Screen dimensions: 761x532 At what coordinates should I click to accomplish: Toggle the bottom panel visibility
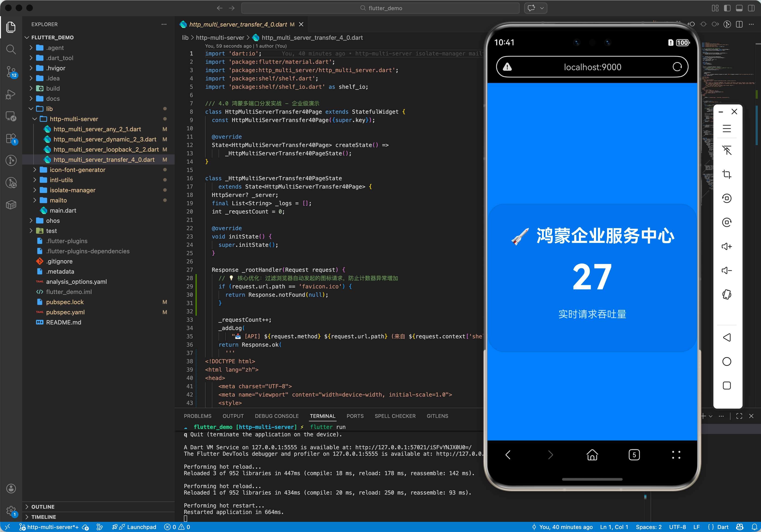pos(739,8)
